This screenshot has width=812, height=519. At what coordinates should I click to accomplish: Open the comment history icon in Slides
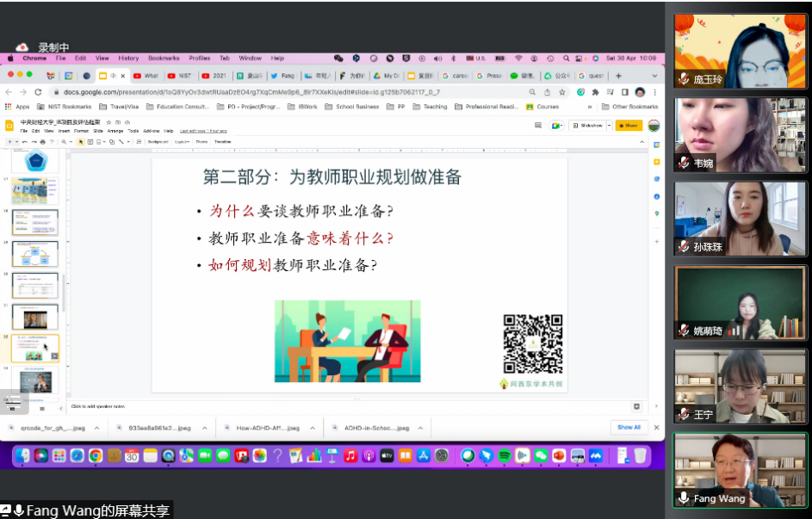tap(537, 125)
